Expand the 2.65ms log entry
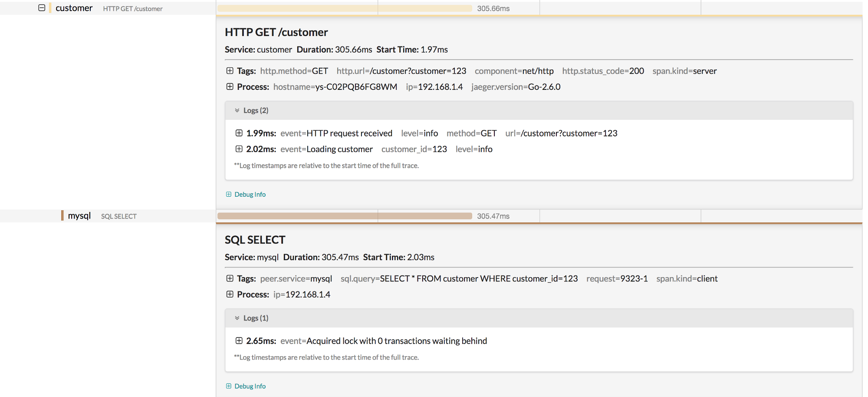Viewport: 868px width, 397px height. (239, 341)
